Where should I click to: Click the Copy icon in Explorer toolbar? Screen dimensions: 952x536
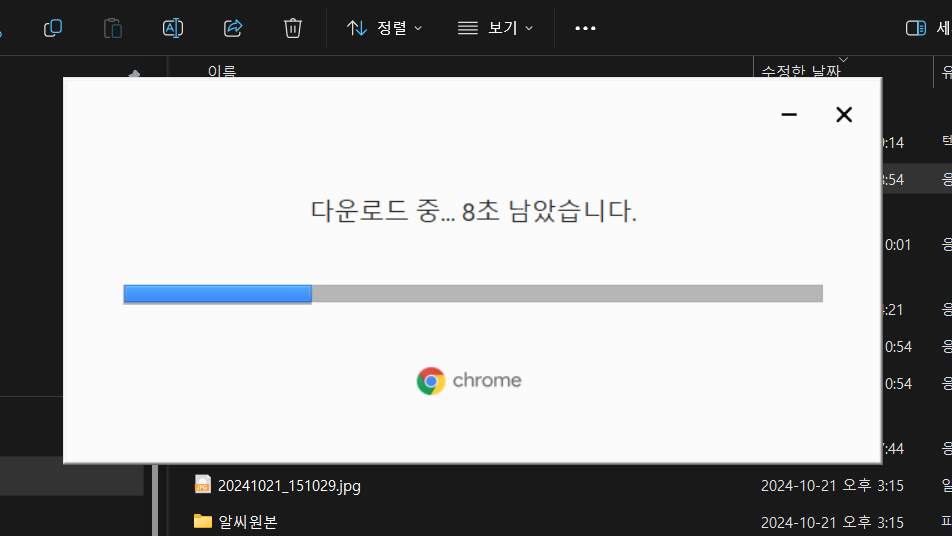53,28
